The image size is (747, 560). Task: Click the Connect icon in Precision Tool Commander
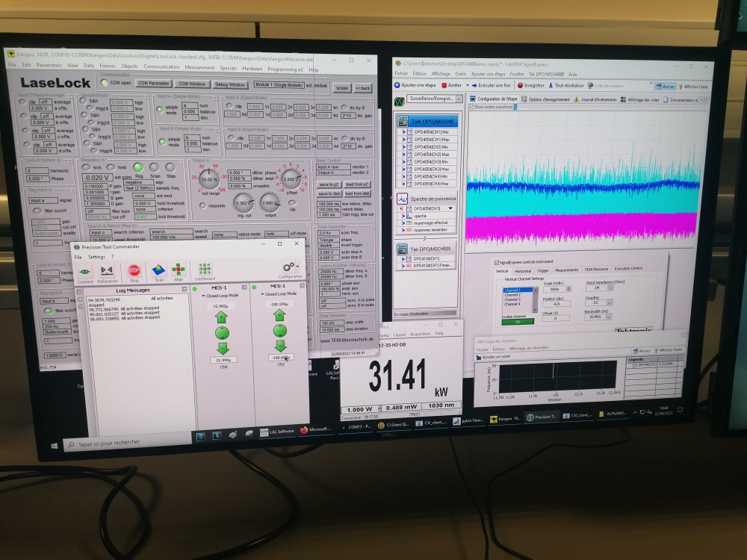pyautogui.click(x=85, y=270)
